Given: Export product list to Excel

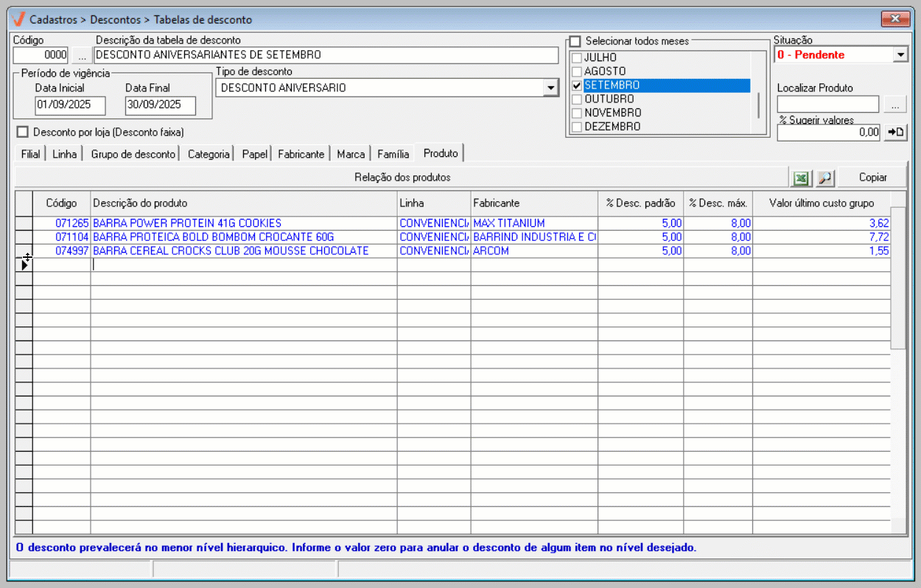Looking at the screenshot, I should [801, 178].
